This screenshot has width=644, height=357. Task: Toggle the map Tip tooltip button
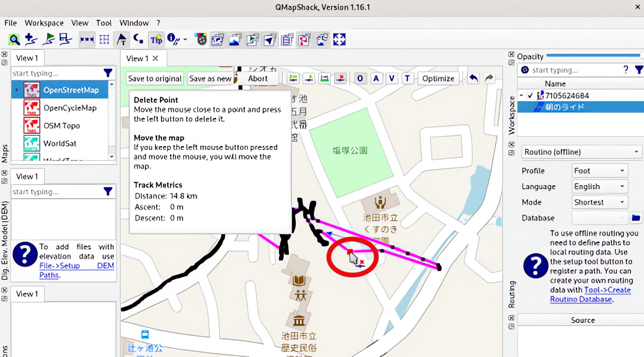156,40
